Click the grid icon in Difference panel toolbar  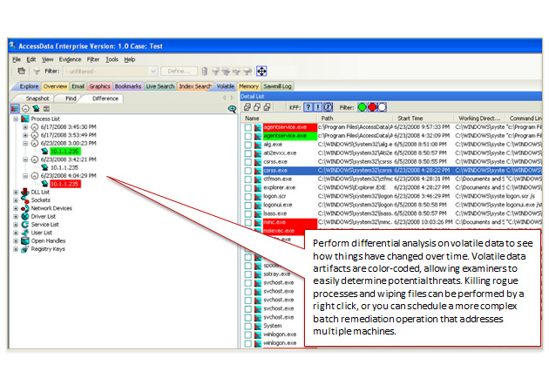pos(46,109)
